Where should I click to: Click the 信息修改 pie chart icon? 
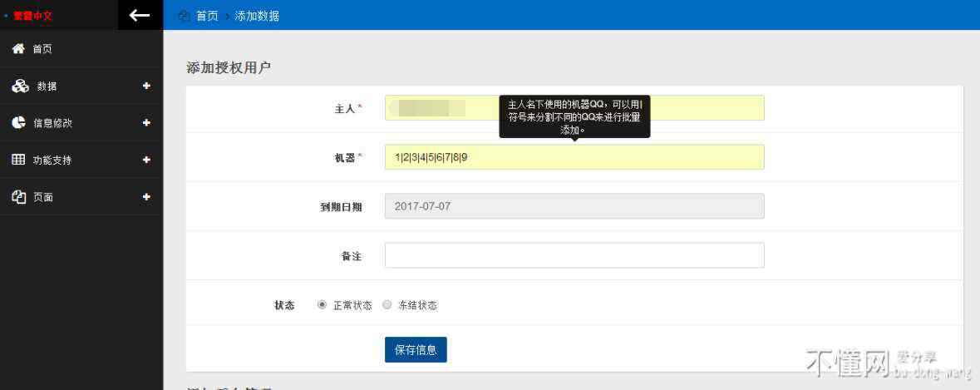click(19, 122)
